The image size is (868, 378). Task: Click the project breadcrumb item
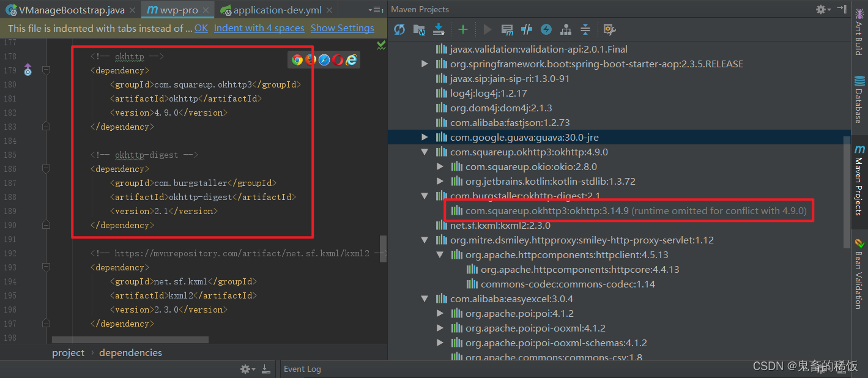(68, 353)
